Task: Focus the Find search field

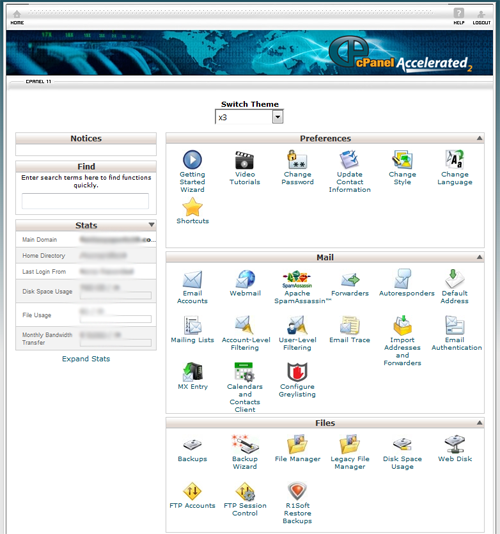Action: click(85, 201)
